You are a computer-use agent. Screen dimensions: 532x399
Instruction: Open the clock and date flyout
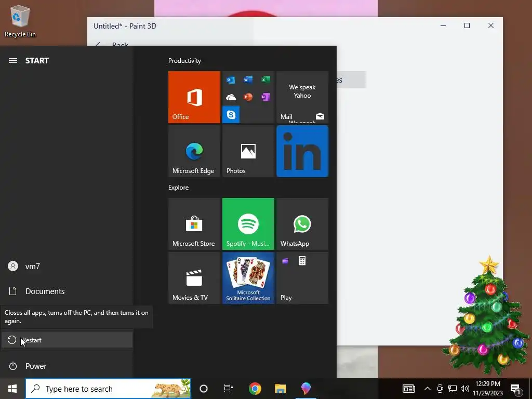488,389
